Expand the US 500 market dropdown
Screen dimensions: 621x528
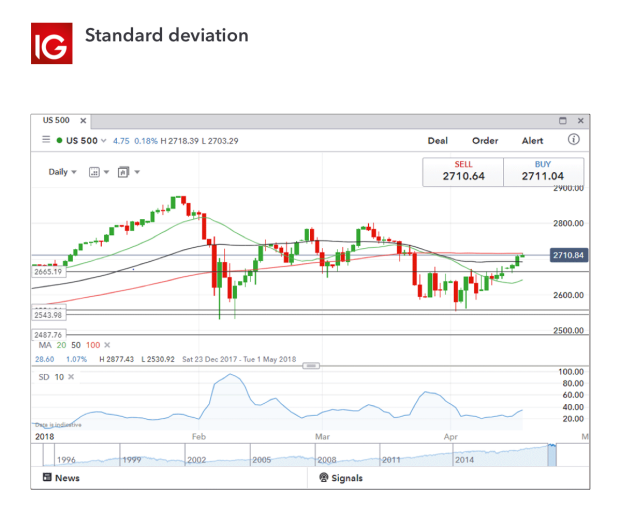(104, 141)
